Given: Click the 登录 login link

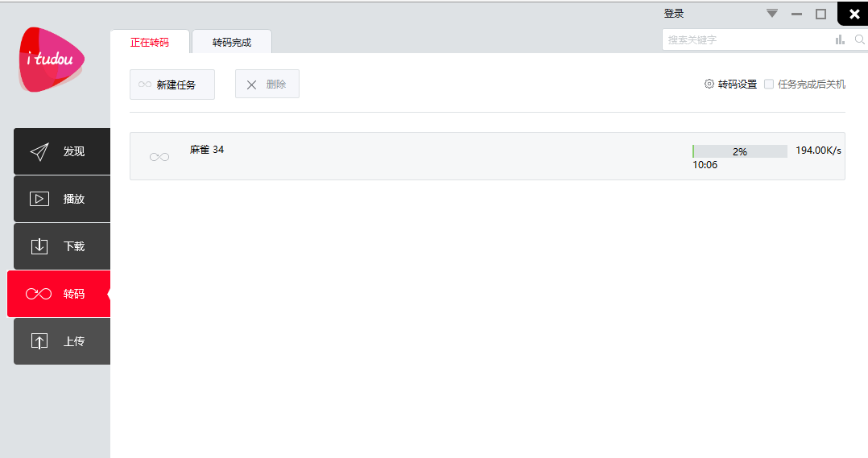Looking at the screenshot, I should point(674,14).
